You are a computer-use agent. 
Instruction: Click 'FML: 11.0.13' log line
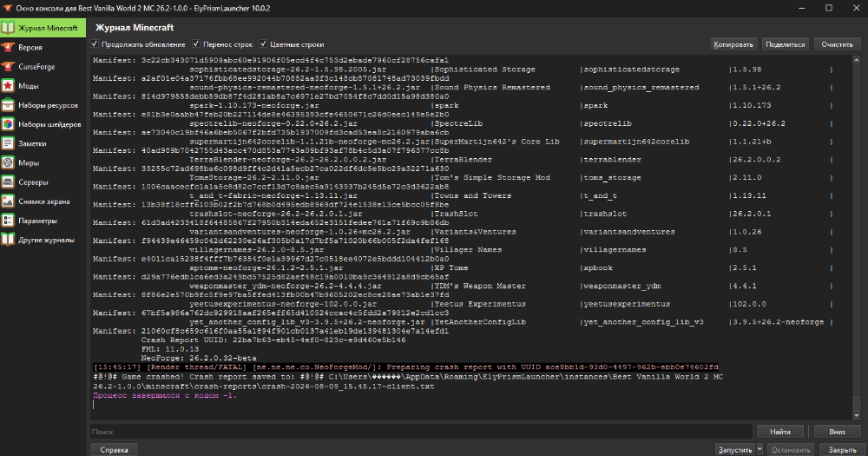170,349
